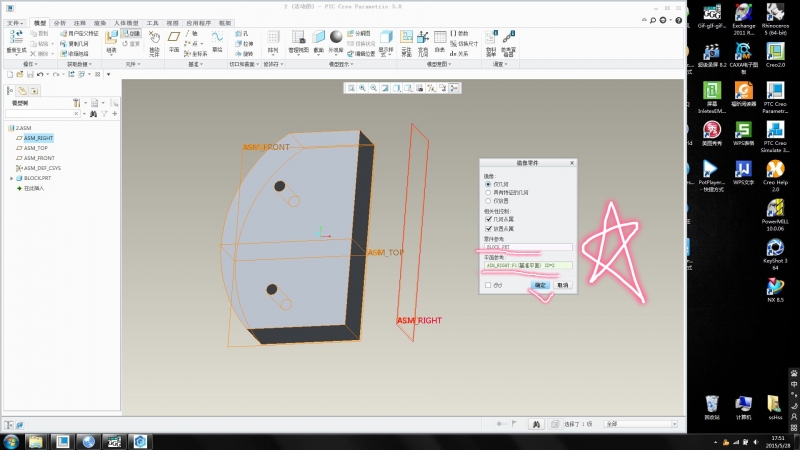Click the model tree search field
Viewport: 800px width, 450px height.
click(42, 114)
